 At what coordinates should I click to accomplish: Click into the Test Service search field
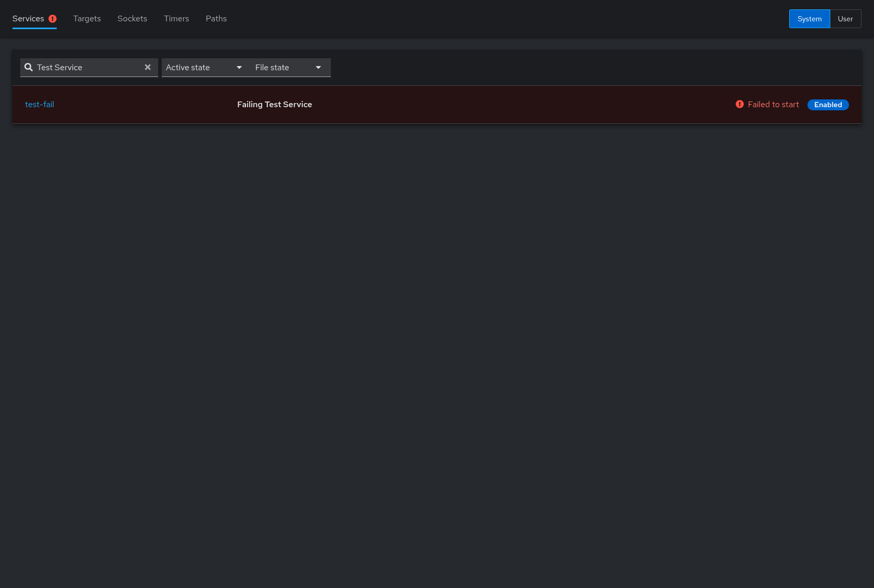click(89, 68)
